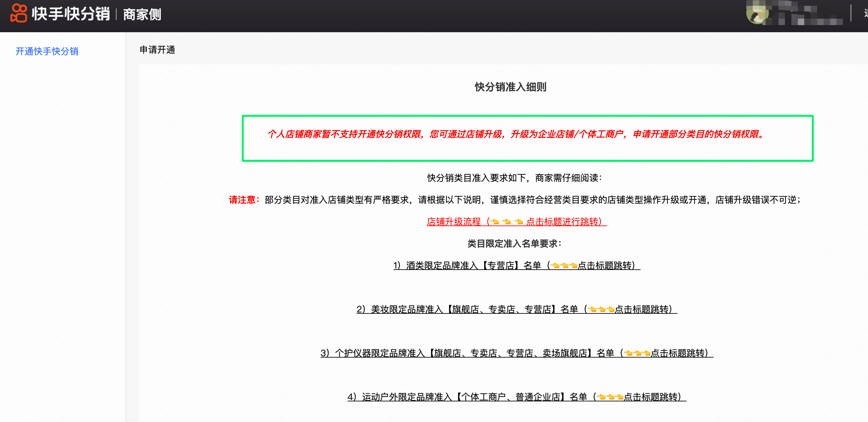This screenshot has height=422, width=868.
Task: Click the hand emojis in the 个护仪器 list link
Action: click(637, 353)
